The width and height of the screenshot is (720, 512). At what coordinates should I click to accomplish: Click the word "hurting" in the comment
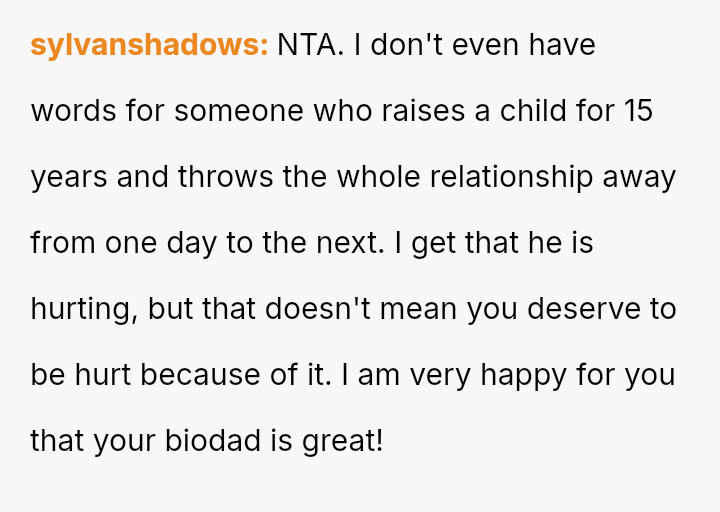tap(84, 309)
